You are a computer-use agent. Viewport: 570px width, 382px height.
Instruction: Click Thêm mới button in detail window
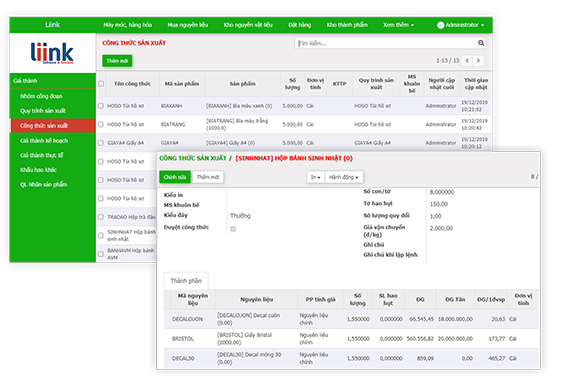coord(208,177)
